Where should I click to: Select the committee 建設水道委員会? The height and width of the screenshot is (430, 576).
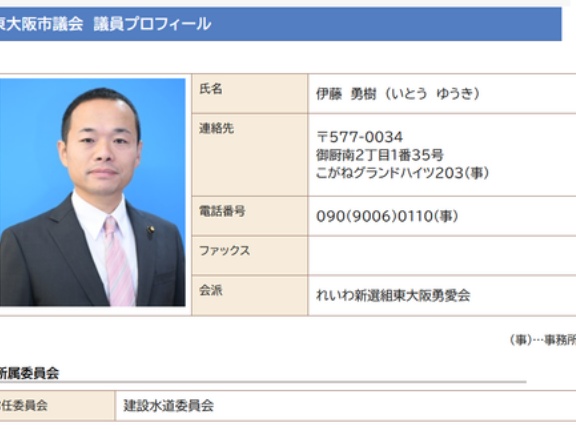[169, 406]
